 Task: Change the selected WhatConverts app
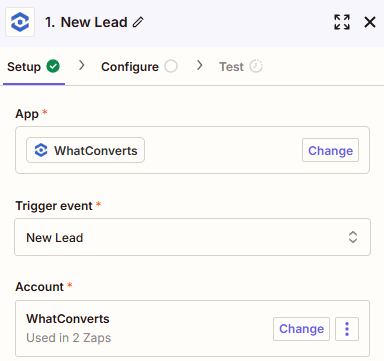coord(330,150)
